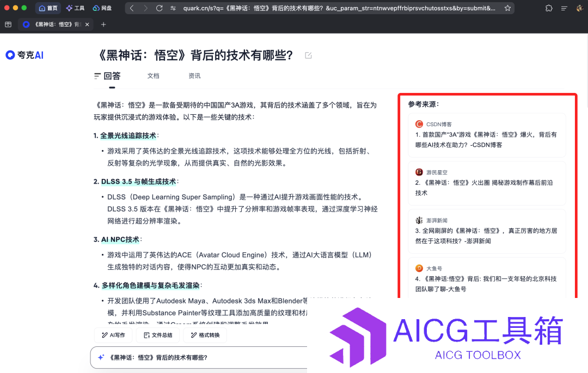Click the heading DLSS 3.5 与帧生成技术
588x373 pixels.
[138, 182]
